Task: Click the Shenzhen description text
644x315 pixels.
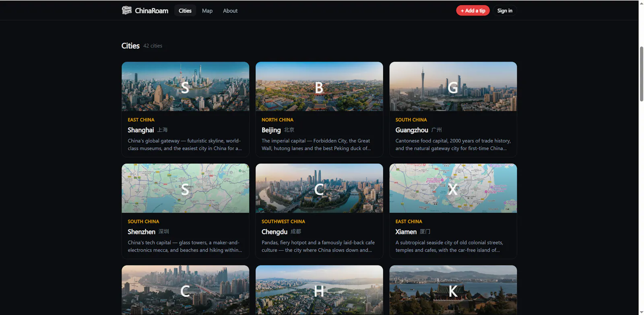Action: 185,246
